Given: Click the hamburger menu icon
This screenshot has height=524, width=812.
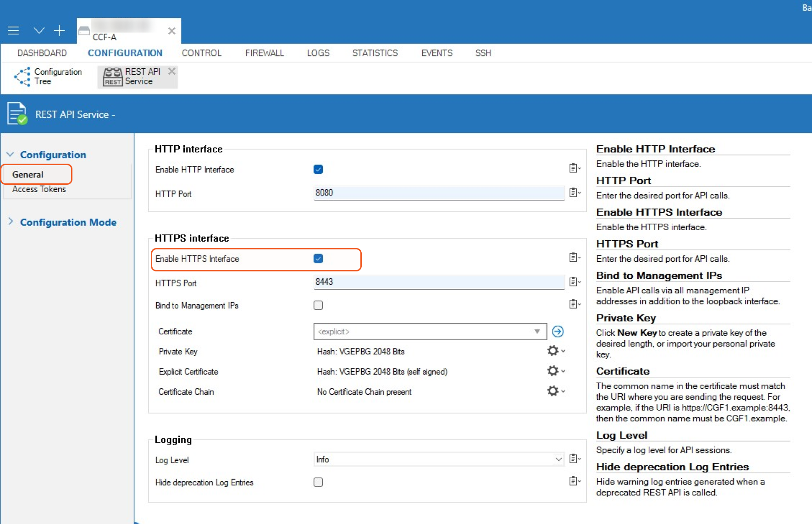Looking at the screenshot, I should [x=13, y=31].
